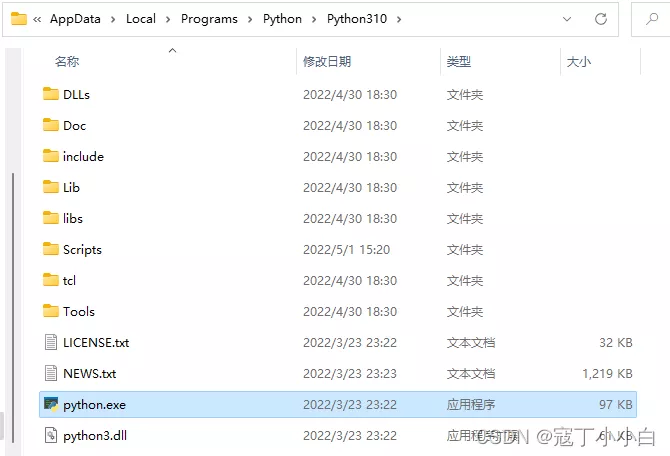
Task: Select the DLLs folder name
Action: point(76,94)
